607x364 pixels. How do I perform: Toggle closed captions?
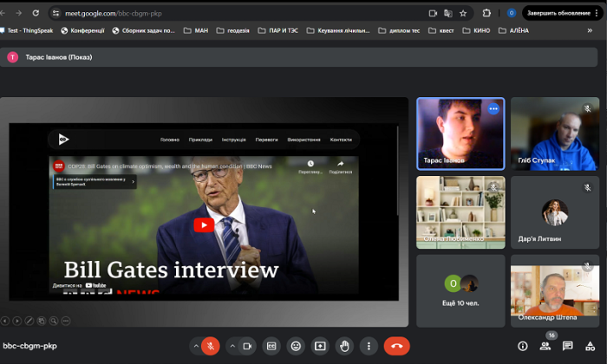click(x=271, y=346)
